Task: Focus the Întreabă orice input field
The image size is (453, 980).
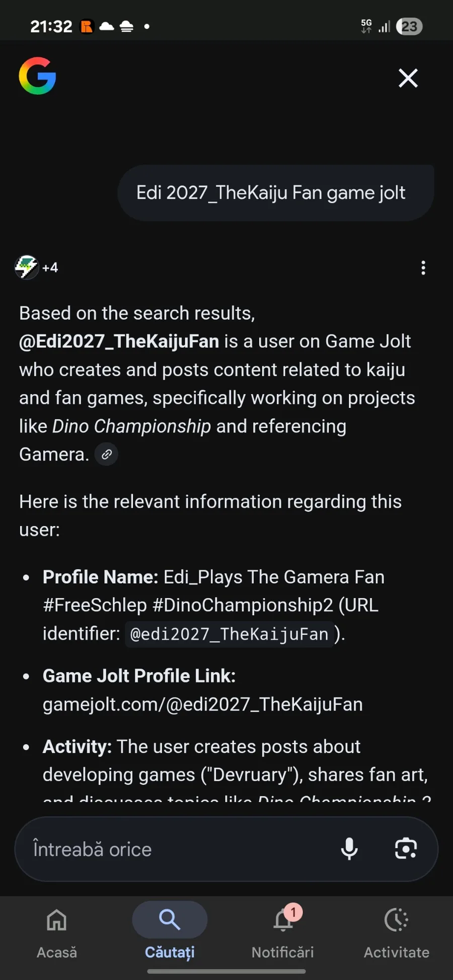Action: [x=176, y=849]
